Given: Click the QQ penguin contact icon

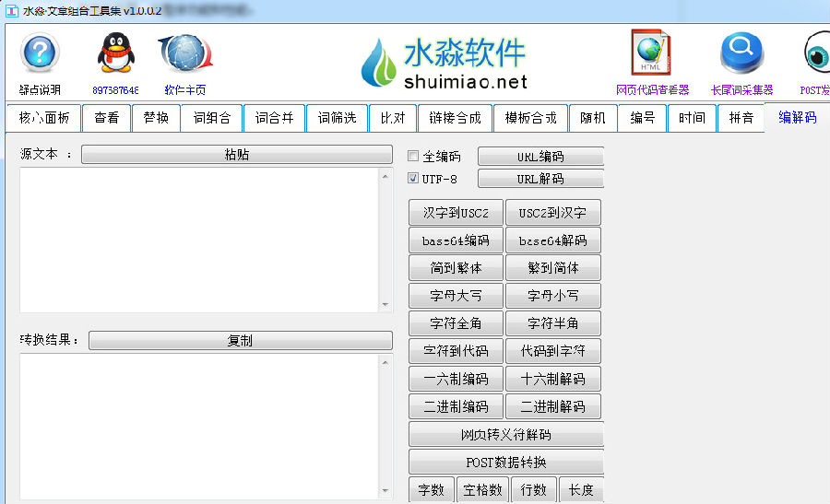Looking at the screenshot, I should click(115, 53).
